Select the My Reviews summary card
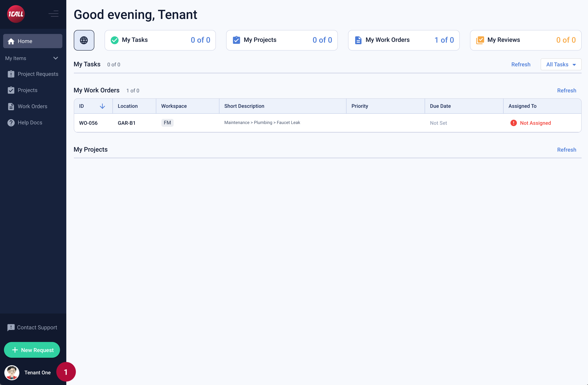 525,40
